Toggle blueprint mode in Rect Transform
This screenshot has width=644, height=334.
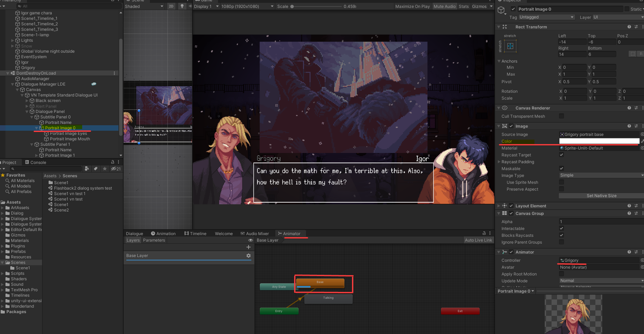tap(633, 54)
